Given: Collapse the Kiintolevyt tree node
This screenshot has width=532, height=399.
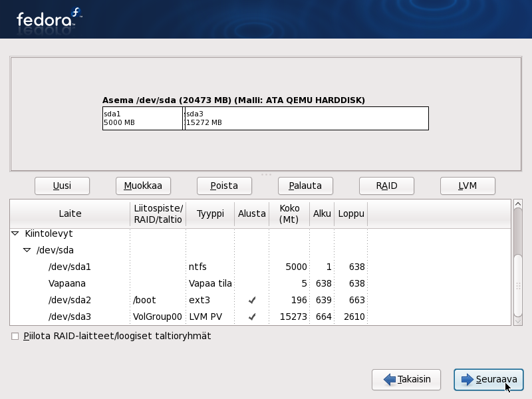Looking at the screenshot, I should 15,234.
